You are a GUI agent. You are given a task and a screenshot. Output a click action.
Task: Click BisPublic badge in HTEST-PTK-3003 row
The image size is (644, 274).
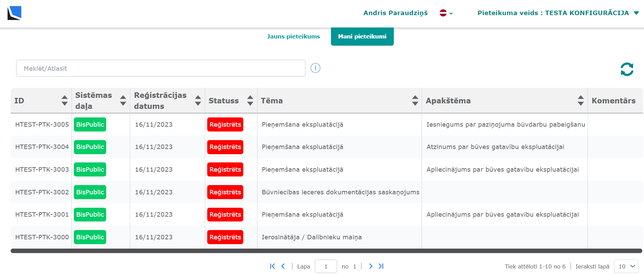[x=90, y=170]
